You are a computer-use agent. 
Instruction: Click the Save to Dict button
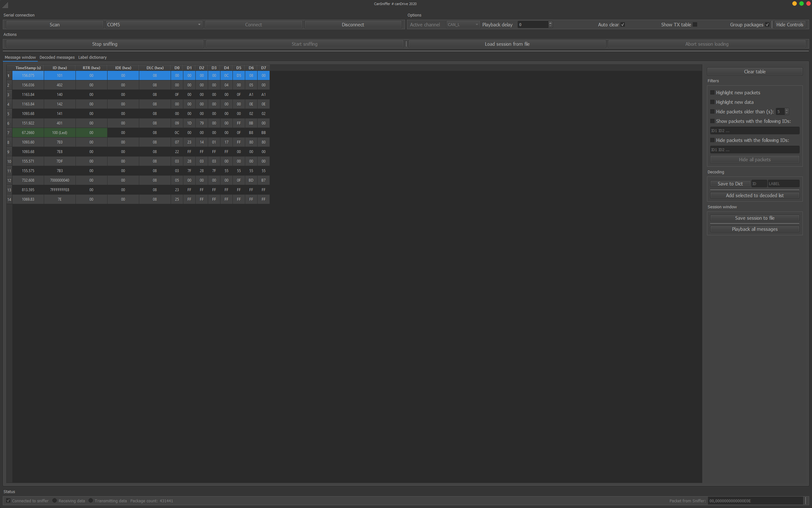coord(730,184)
